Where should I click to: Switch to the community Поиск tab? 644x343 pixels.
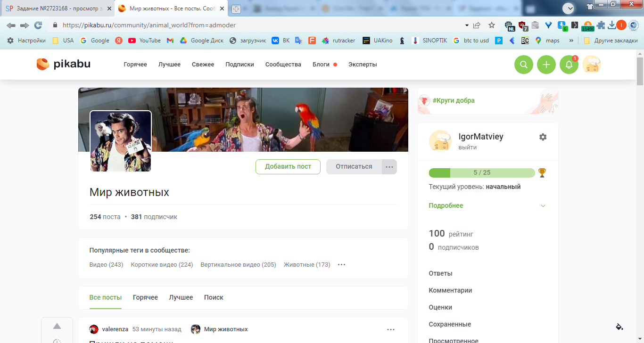(x=214, y=297)
